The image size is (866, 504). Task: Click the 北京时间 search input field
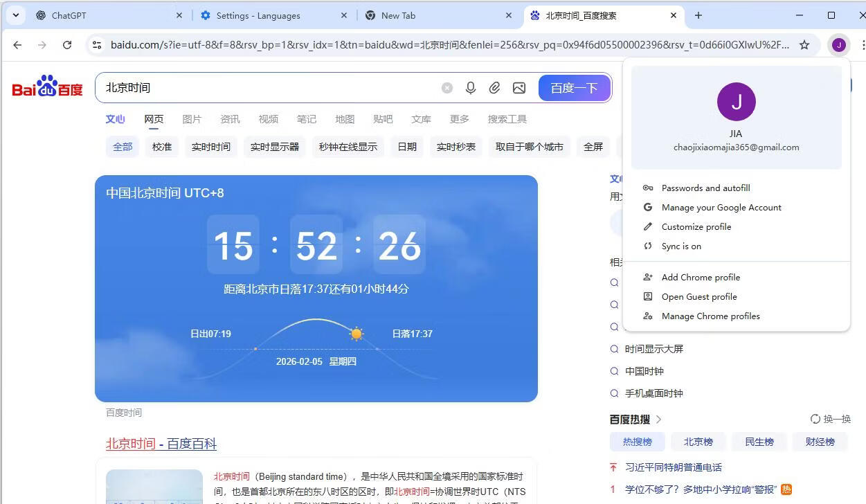(x=270, y=88)
